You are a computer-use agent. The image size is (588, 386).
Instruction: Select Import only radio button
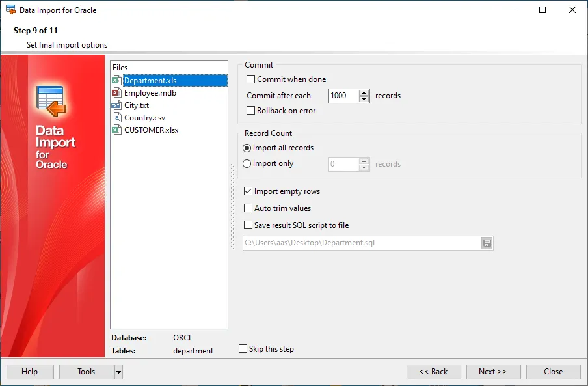247,164
